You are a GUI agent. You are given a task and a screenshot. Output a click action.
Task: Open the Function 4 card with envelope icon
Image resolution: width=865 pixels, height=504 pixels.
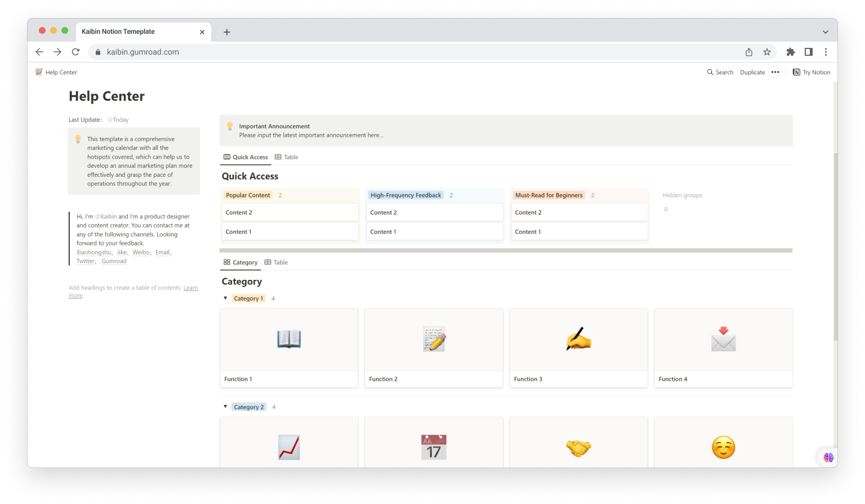(723, 348)
